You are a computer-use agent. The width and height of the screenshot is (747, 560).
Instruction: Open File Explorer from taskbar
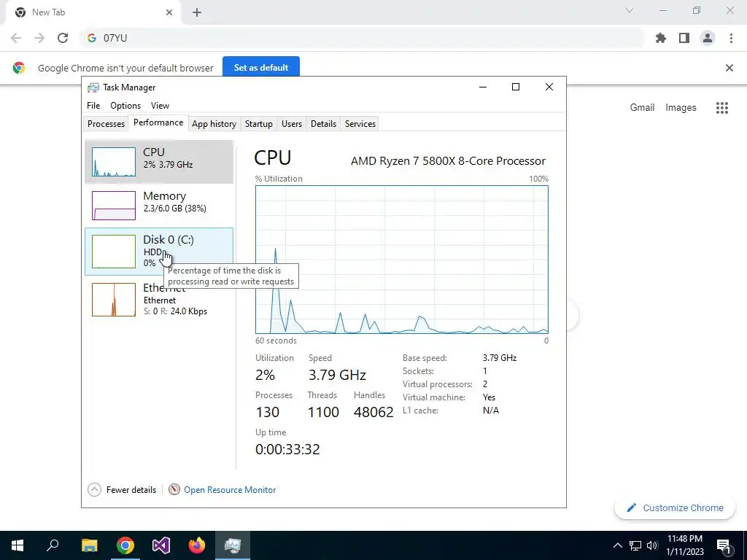(90, 545)
